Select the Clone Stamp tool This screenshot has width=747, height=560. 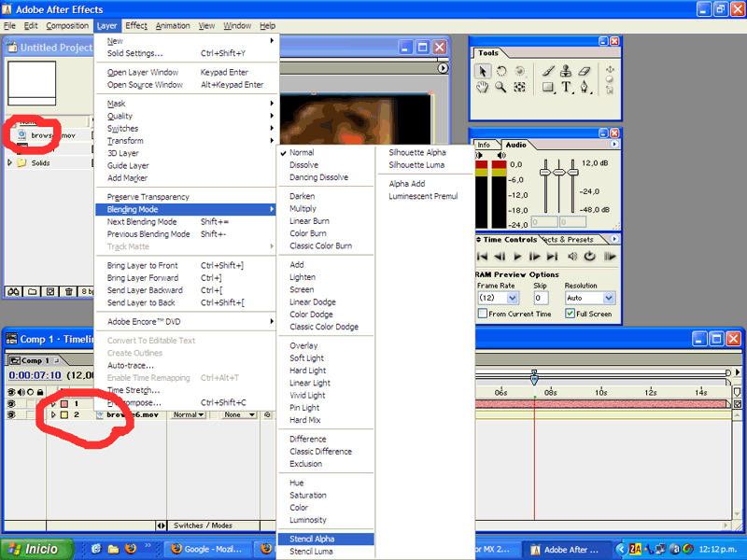point(566,72)
